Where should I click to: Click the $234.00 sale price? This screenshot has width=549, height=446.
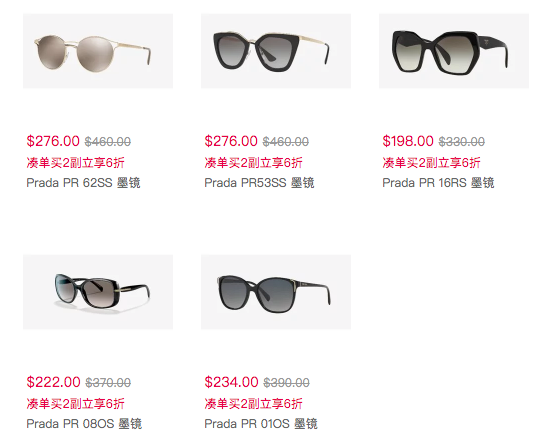click(x=231, y=382)
